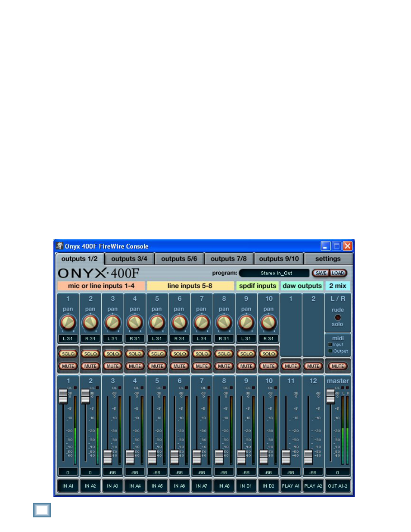
Task: Mute channel 10
Action: click(x=269, y=366)
